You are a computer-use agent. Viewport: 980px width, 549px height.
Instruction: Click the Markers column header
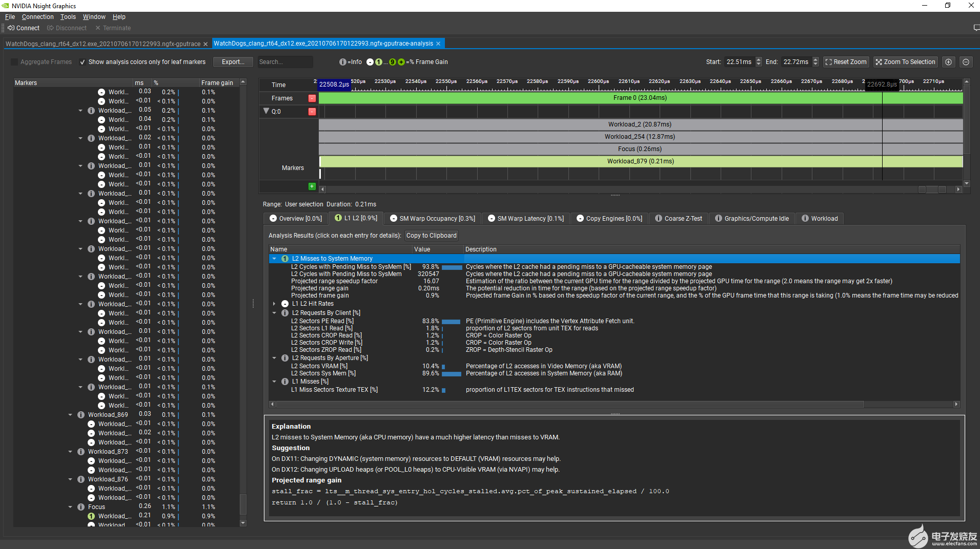tap(73, 82)
